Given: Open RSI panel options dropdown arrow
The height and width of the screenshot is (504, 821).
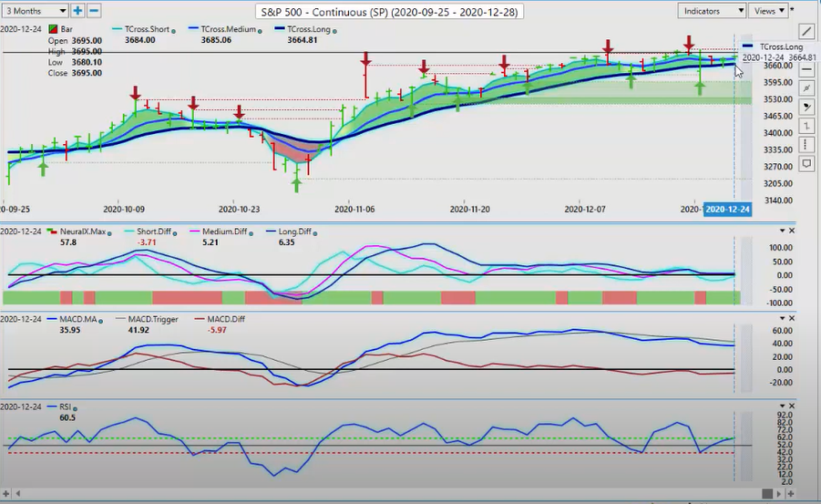Looking at the screenshot, I should coord(782,406).
